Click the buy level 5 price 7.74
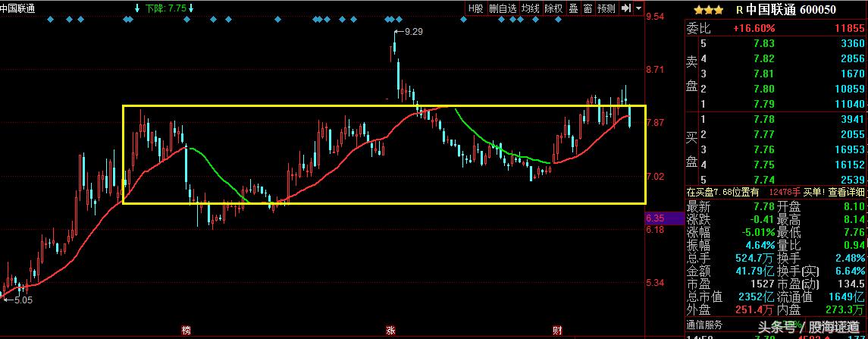Image resolution: width=868 pixels, height=339 pixels. pyautogui.click(x=764, y=180)
